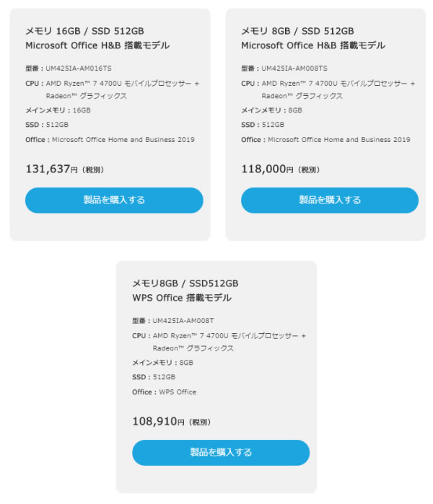This screenshot has height=504, width=433.
Task: Click purchase button for WPS Office model
Action: [221, 453]
